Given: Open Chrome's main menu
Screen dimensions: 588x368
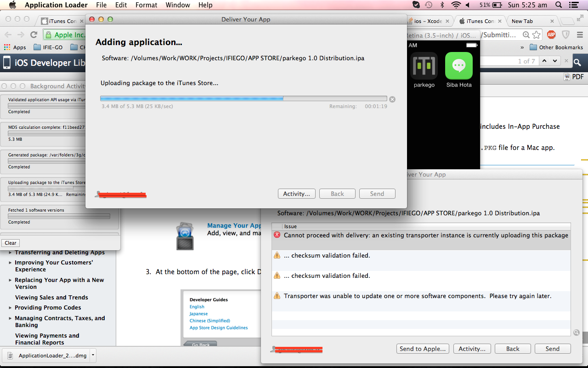Looking at the screenshot, I should click(x=579, y=34).
